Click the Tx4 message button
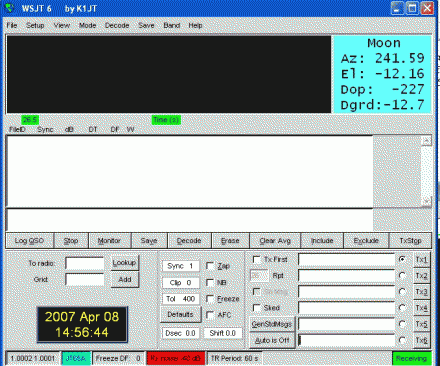 pyautogui.click(x=421, y=308)
